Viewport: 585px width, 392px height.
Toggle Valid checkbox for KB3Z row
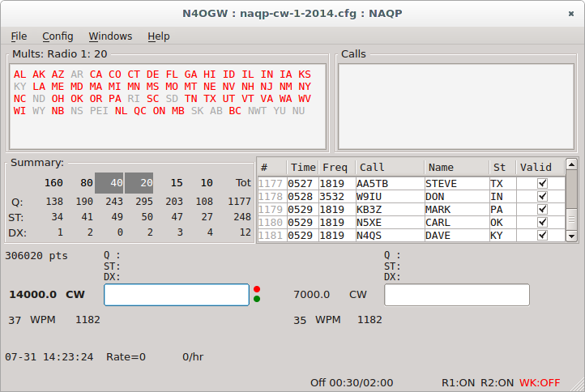[x=542, y=209]
